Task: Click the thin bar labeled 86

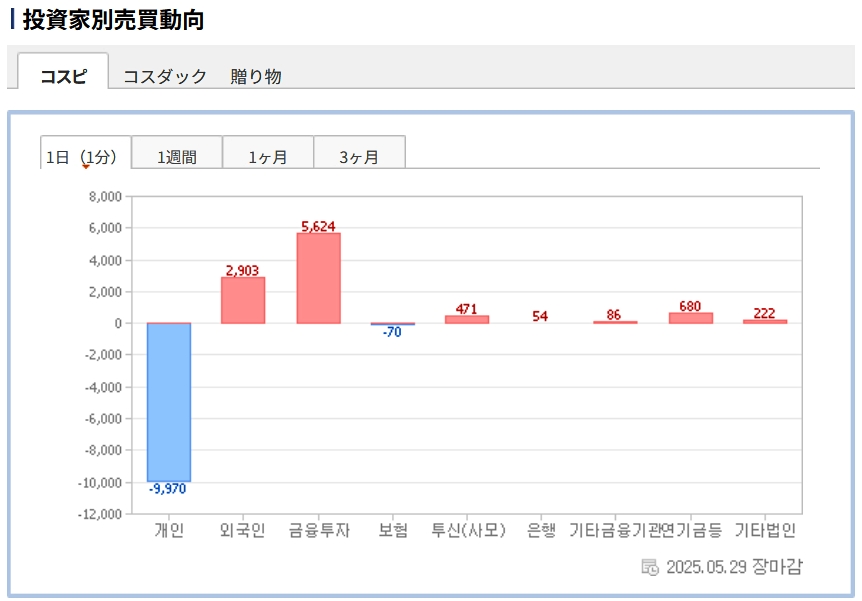Action: pyautogui.click(x=614, y=322)
